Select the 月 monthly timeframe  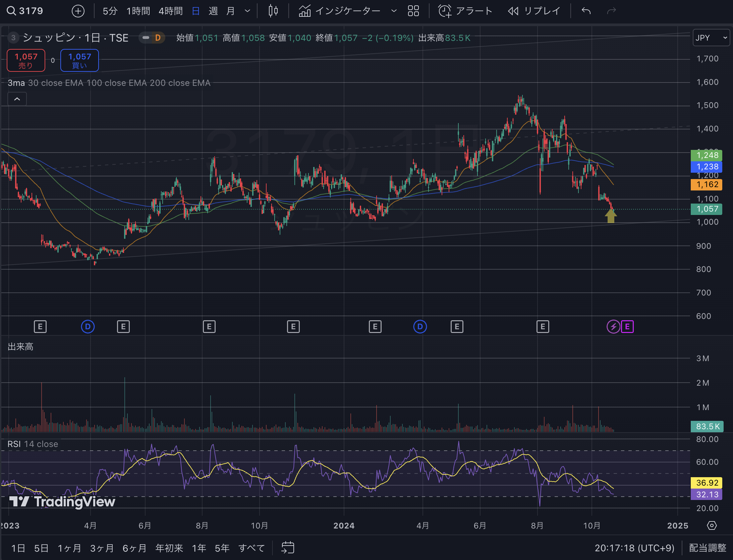[230, 11]
